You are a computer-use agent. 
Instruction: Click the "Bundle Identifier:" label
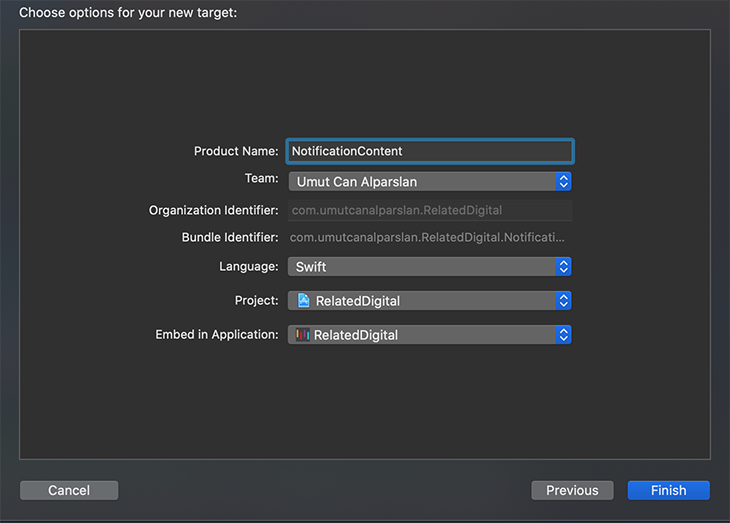230,237
